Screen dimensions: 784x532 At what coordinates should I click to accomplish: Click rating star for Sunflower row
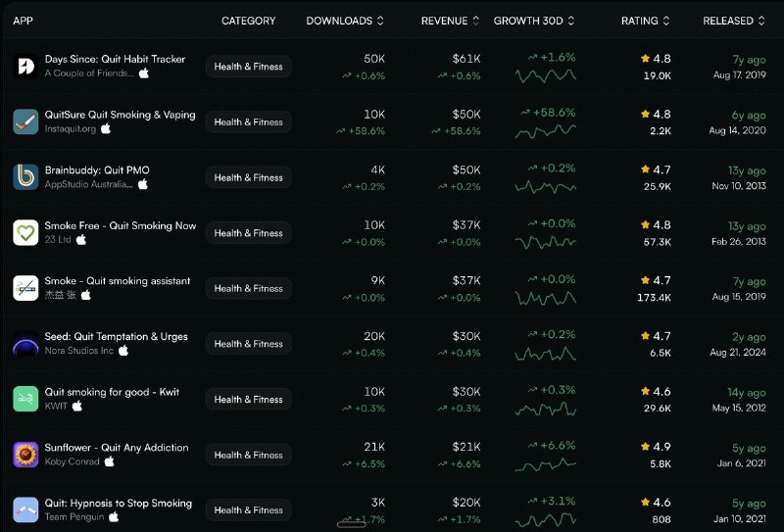tap(645, 447)
